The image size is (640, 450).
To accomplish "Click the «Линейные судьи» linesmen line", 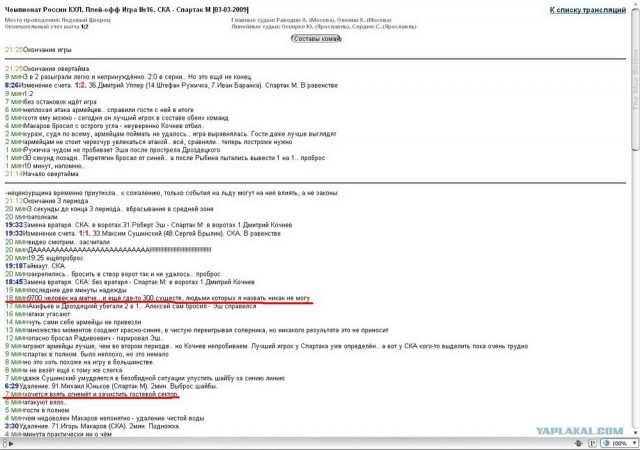I will pos(324,27).
